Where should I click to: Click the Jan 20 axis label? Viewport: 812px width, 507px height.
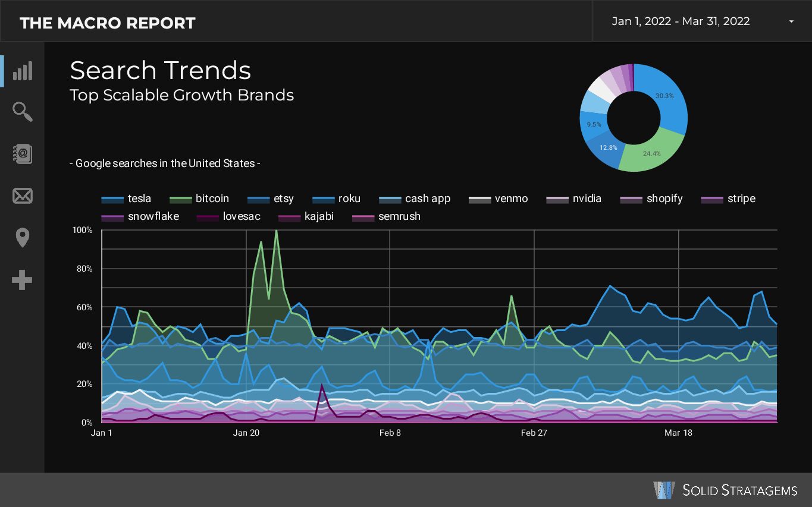pos(246,433)
